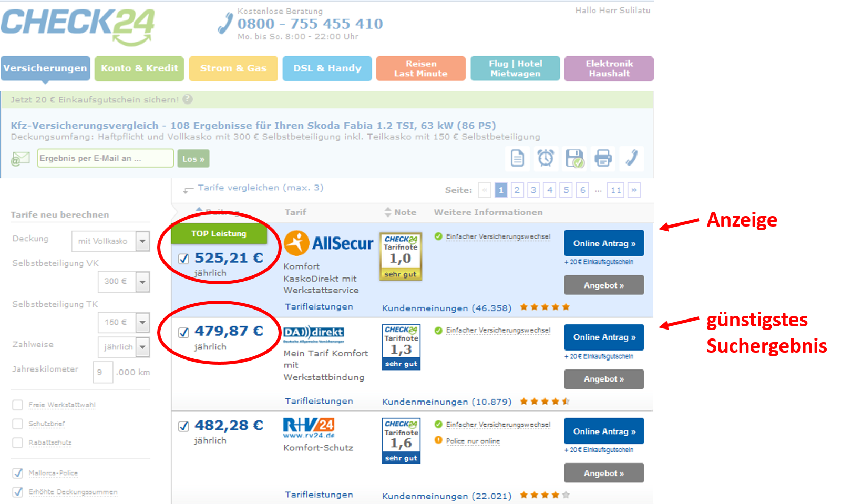842x504 pixels.
Task: Switch to the Versicherungen tab
Action: 45,68
